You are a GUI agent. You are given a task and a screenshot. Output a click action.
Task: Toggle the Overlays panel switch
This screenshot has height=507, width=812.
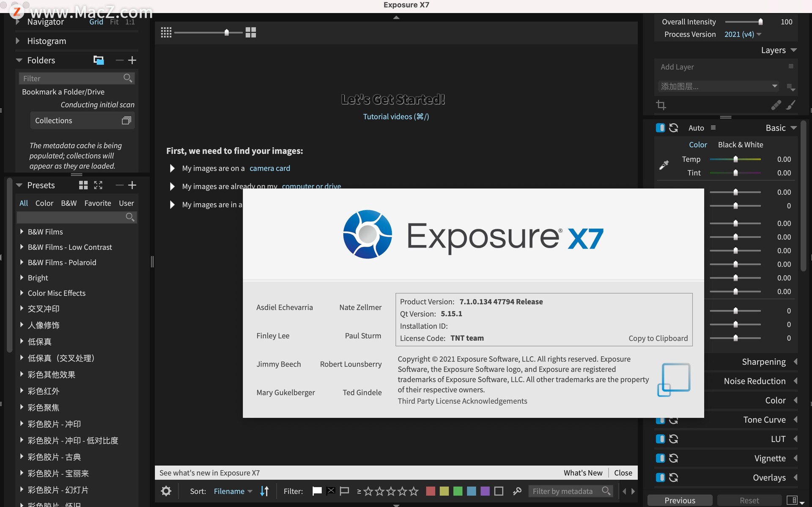(660, 478)
